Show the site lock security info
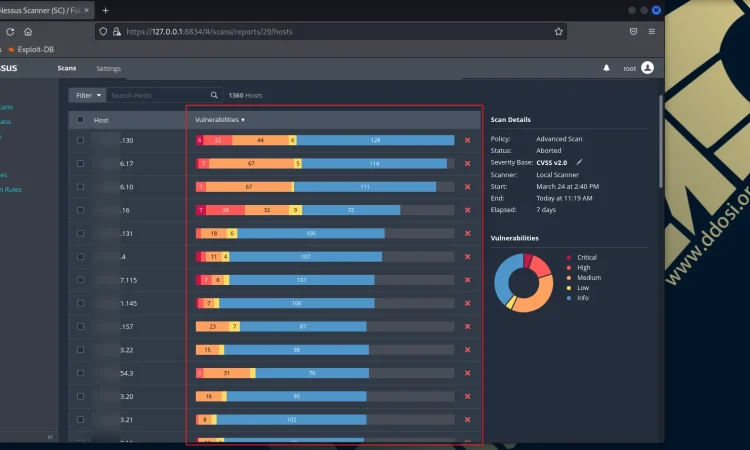750x450 pixels. point(116,32)
